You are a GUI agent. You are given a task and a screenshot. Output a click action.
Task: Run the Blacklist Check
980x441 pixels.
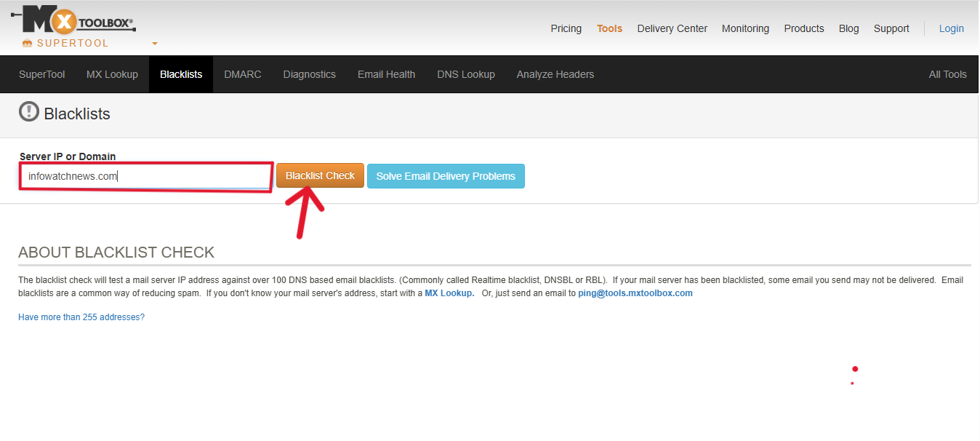point(320,175)
